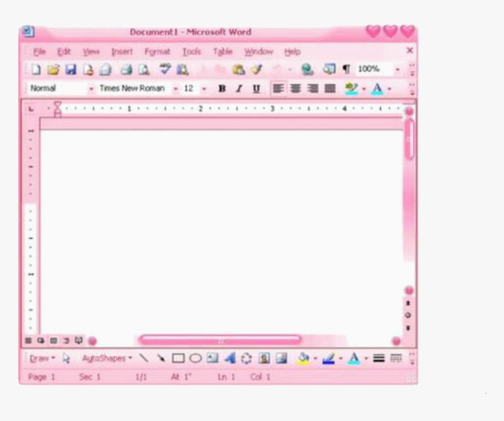Screen dimensions: 504x421
Task: Insert Diagram or Organization Chart icon
Action: (x=246, y=358)
